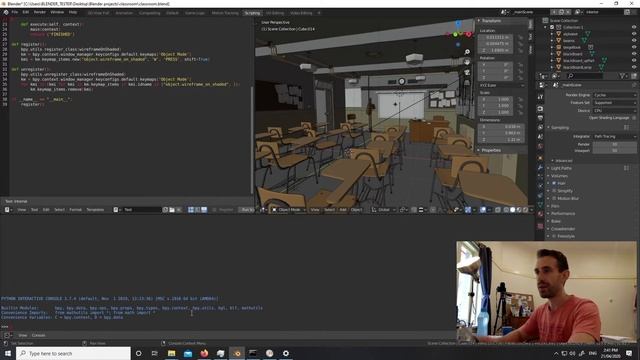Open the XYZ Euler rotation mode dropdown
Viewport: 640px width, 360px height.
pyautogui.click(x=502, y=85)
